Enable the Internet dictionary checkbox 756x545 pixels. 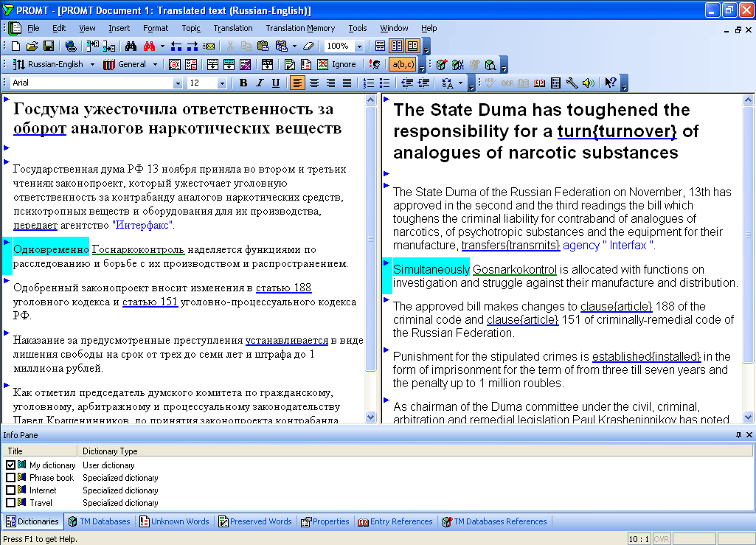[x=10, y=490]
